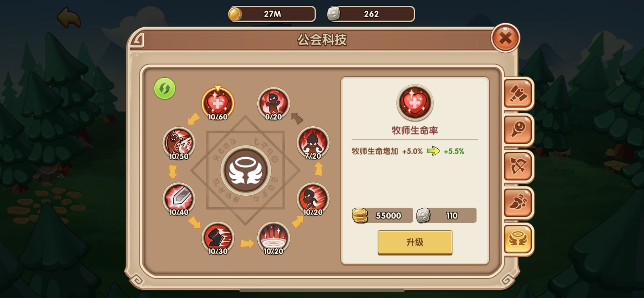Select the boot skill node showing 10/30

click(x=218, y=238)
